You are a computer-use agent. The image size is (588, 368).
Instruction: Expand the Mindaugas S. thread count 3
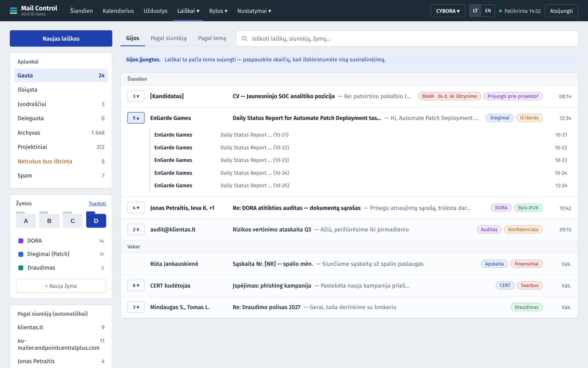[x=136, y=307]
